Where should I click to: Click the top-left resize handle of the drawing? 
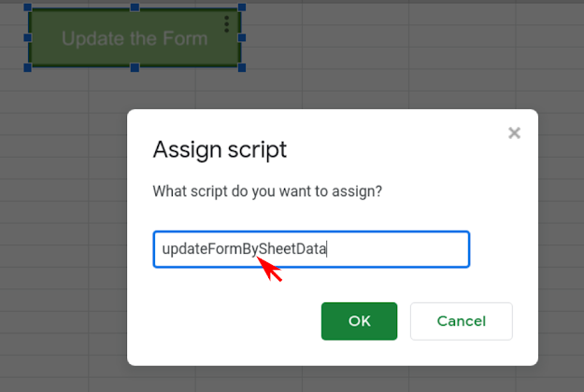click(x=28, y=8)
